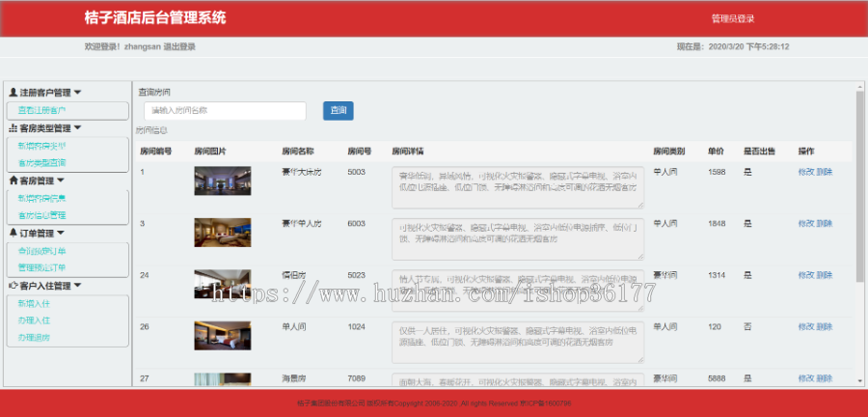868x417 pixels.
Task: Click the blue 查询 search button
Action: (339, 111)
